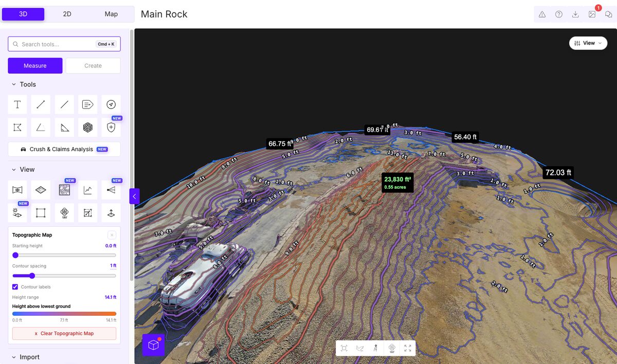Toggle the Contour labels checkbox
This screenshot has width=617, height=364.
click(x=15, y=287)
